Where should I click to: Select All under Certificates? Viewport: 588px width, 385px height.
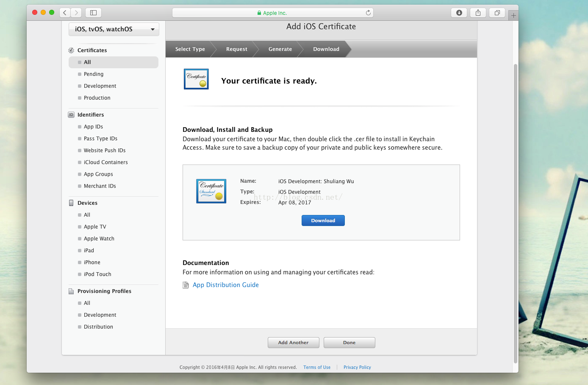coord(114,62)
